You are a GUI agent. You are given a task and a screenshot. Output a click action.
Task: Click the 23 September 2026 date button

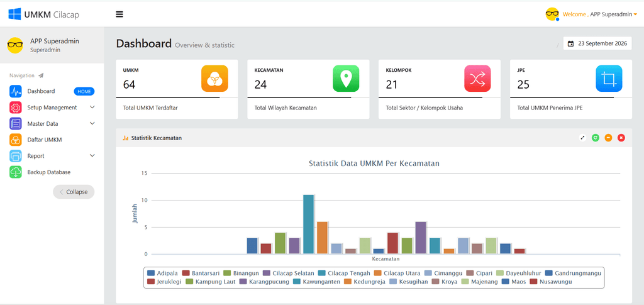[597, 43]
